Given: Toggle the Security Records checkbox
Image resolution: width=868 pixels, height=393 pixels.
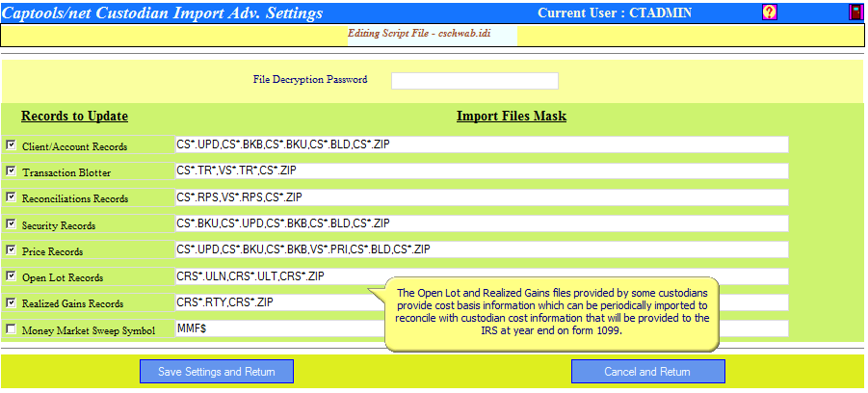Looking at the screenshot, I should click(11, 223).
